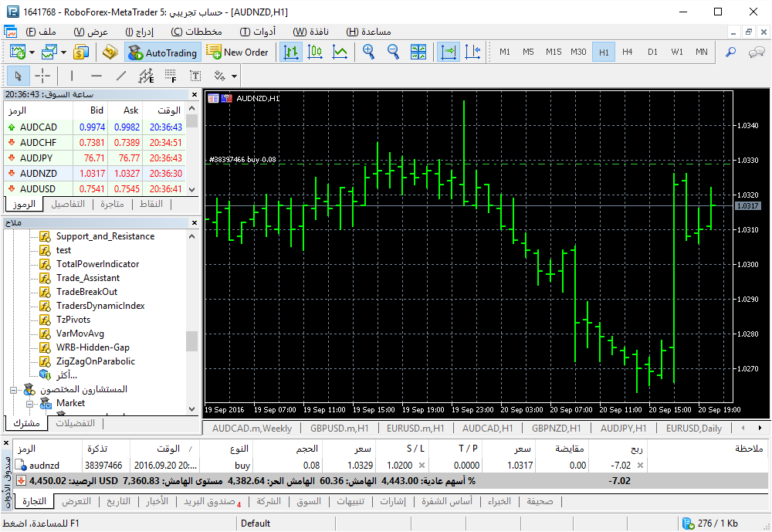Open the search magnifier in toolbar

tap(730, 52)
